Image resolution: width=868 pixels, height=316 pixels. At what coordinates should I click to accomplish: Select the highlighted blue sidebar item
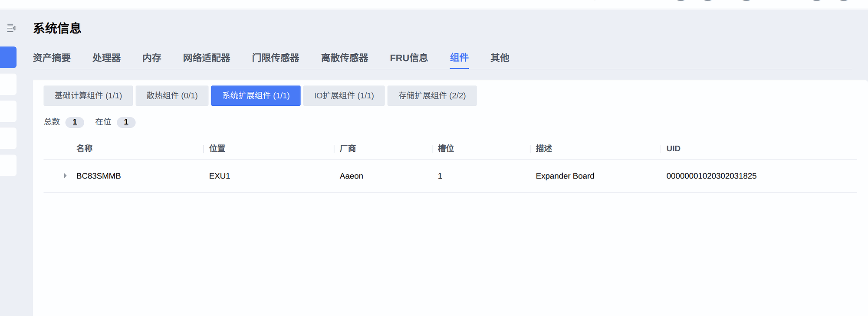point(8,57)
